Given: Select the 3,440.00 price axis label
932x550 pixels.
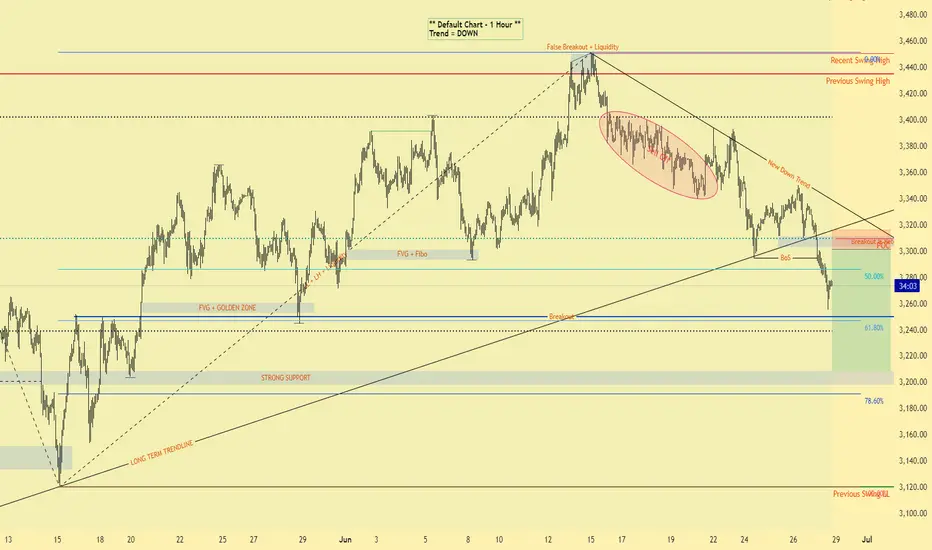Looking at the screenshot, I should point(913,67).
